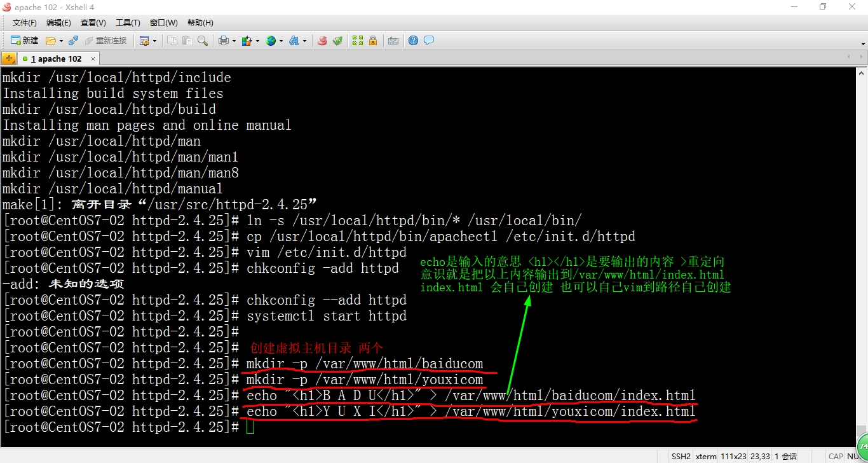The image size is (868, 463).
Task: Expand the font dropdown arrow
Action: tap(304, 41)
